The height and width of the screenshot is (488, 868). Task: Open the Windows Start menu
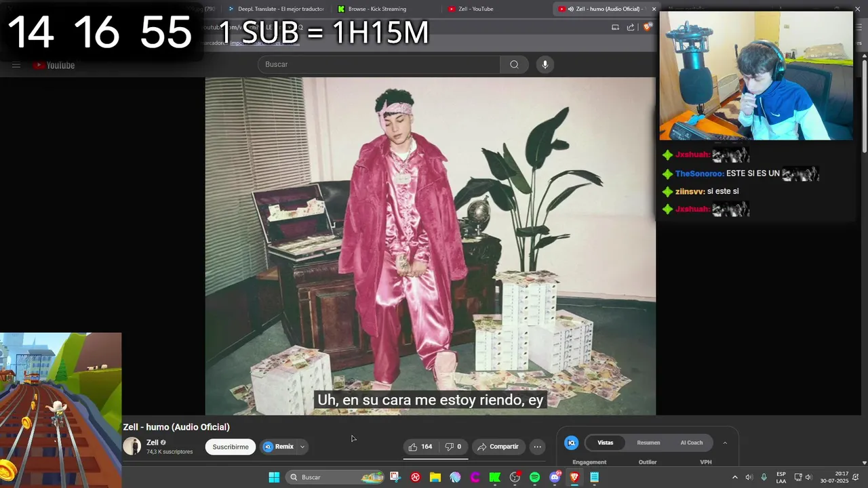pos(274,477)
